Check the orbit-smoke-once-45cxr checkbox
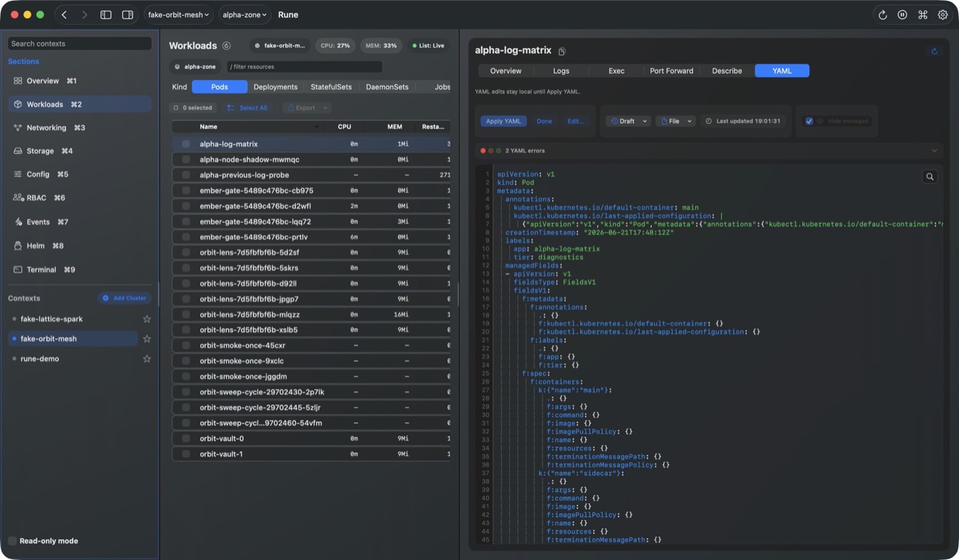The height and width of the screenshot is (560, 959). click(x=186, y=346)
